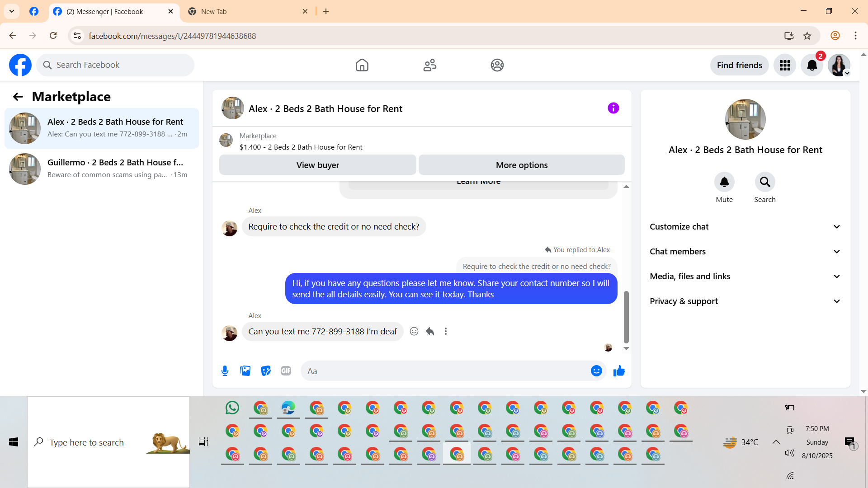Viewport: 868px width, 488px height.
Task: Open the GIF picker
Action: (x=286, y=371)
